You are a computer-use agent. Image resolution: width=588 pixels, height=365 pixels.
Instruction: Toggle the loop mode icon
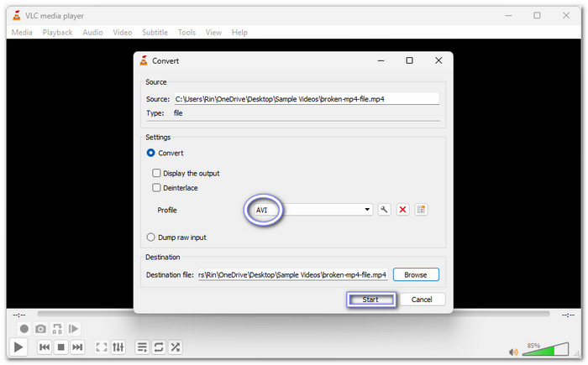tap(159, 347)
